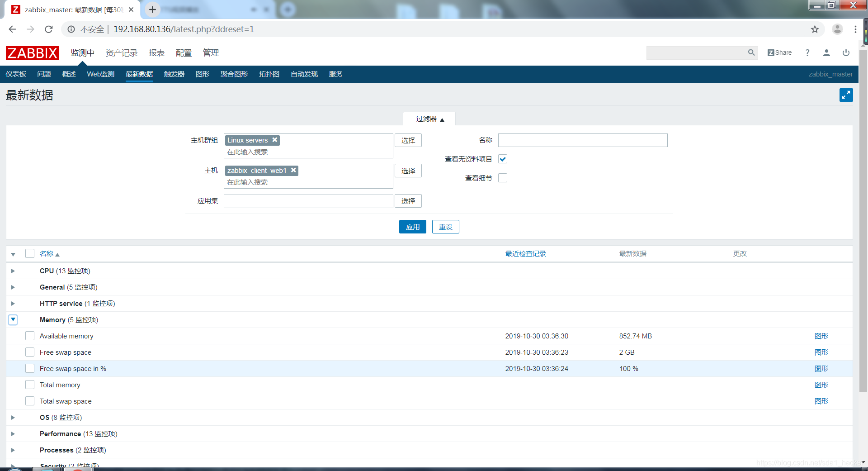Check the Free swap space row checkbox
Screen dimensions: 868x471
[30, 352]
